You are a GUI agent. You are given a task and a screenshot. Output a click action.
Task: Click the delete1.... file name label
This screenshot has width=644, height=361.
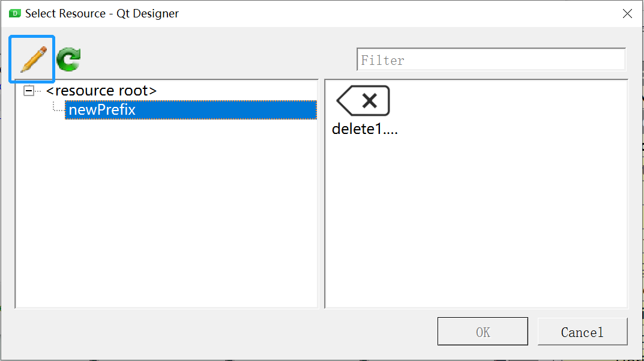365,129
